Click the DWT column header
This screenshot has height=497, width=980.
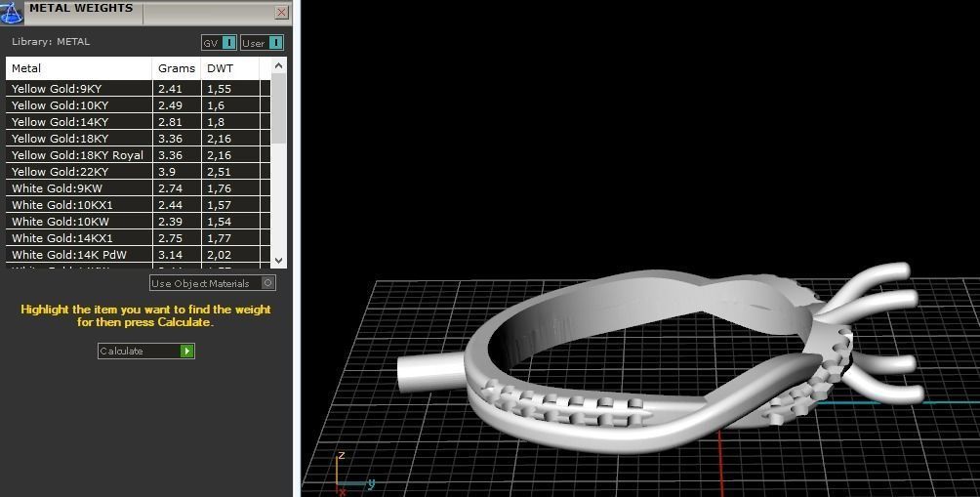[230, 68]
